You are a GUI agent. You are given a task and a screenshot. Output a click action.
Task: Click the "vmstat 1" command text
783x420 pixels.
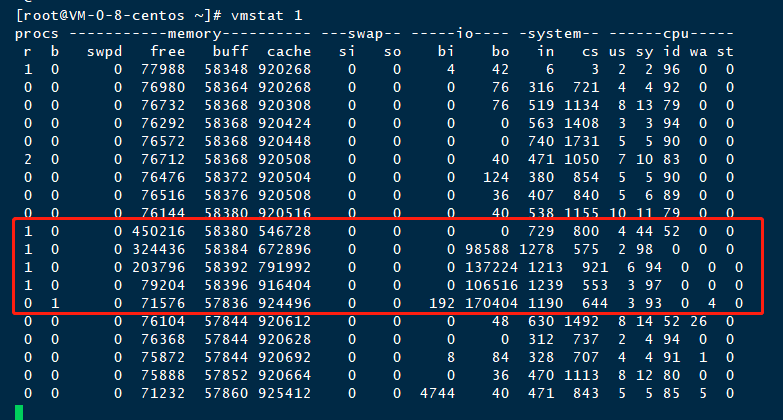click(x=267, y=15)
